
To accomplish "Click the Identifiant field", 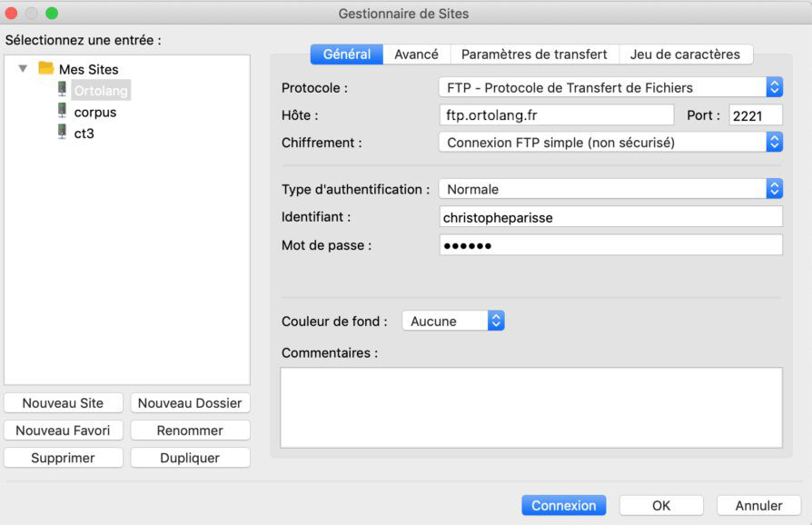I will tap(611, 217).
